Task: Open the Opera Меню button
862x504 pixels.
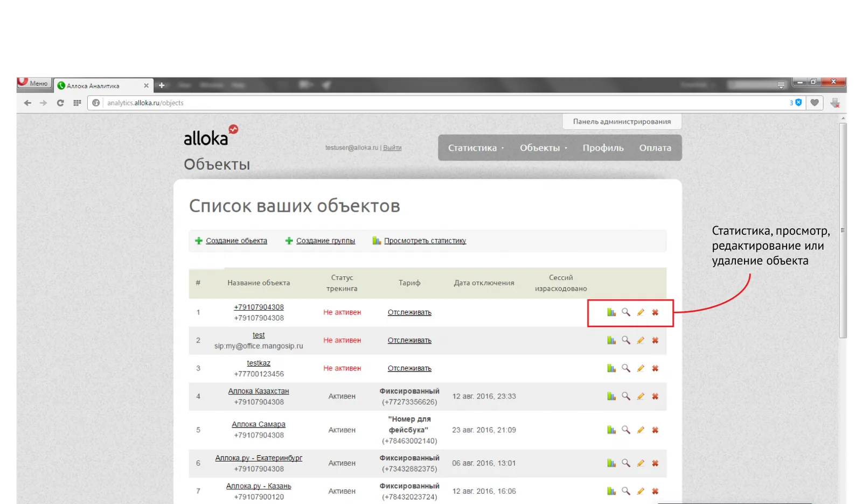Action: click(x=34, y=83)
